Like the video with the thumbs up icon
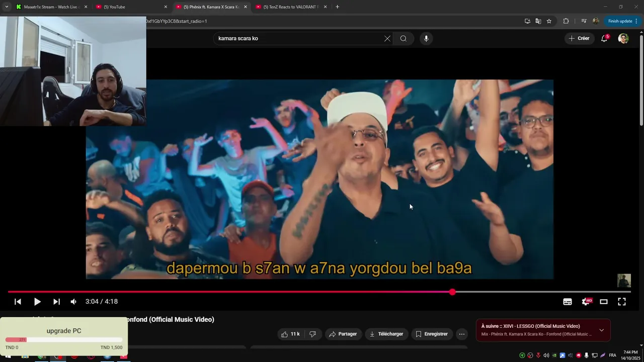The width and height of the screenshot is (644, 362). coord(291,334)
